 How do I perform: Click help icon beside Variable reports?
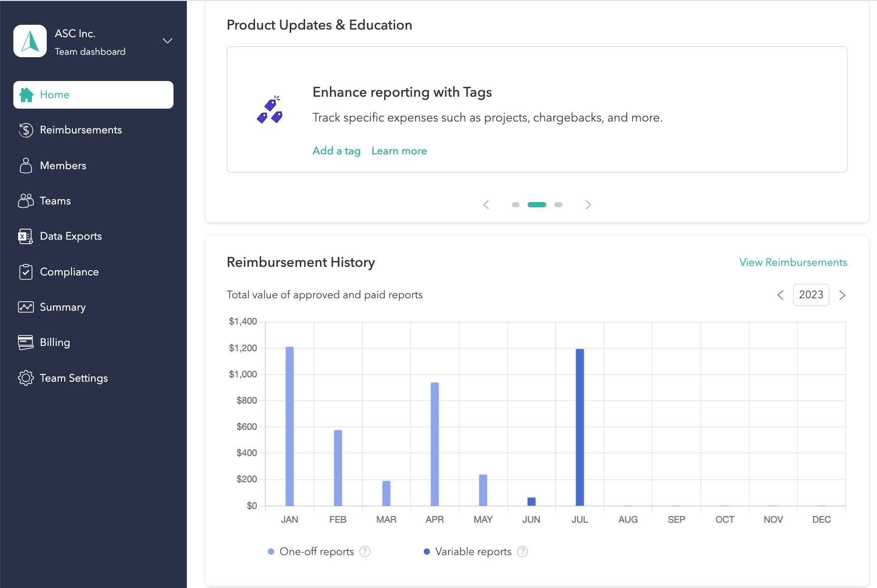(522, 551)
